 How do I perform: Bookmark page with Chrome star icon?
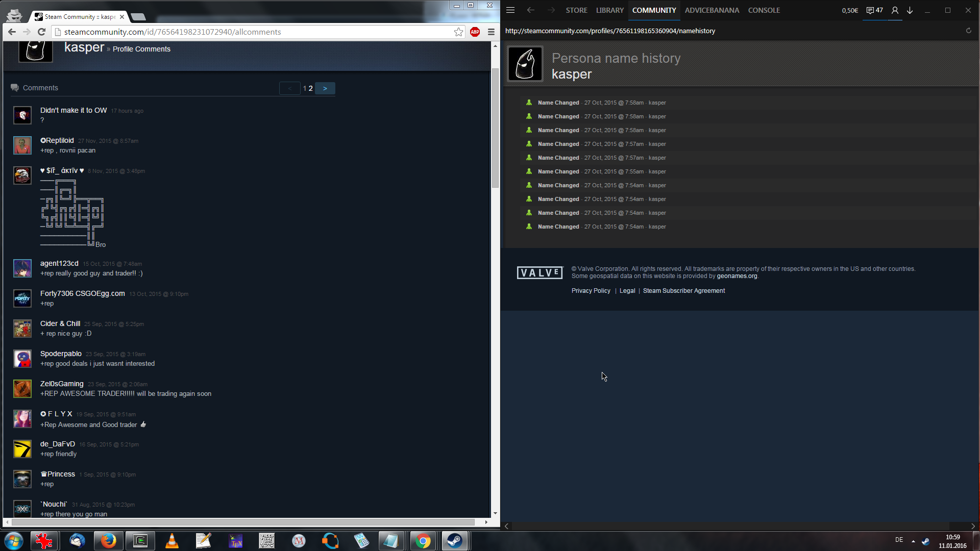click(x=458, y=32)
